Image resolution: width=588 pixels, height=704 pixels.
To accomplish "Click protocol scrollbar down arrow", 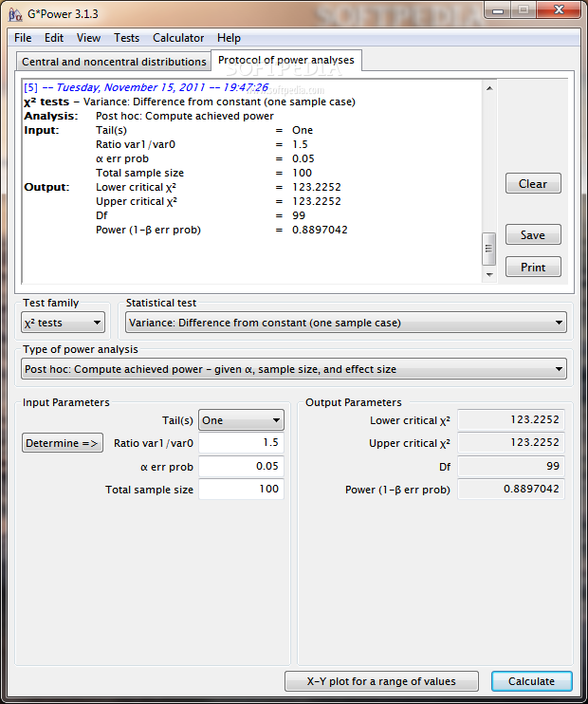I will click(489, 275).
